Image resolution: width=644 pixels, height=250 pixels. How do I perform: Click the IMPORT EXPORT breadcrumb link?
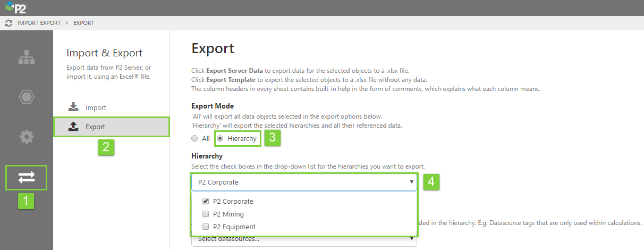[39, 23]
